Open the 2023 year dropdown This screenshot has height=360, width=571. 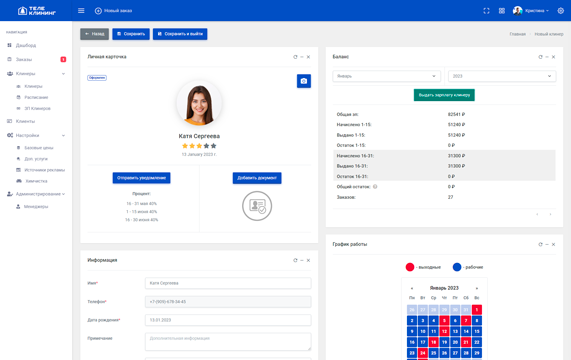502,76
